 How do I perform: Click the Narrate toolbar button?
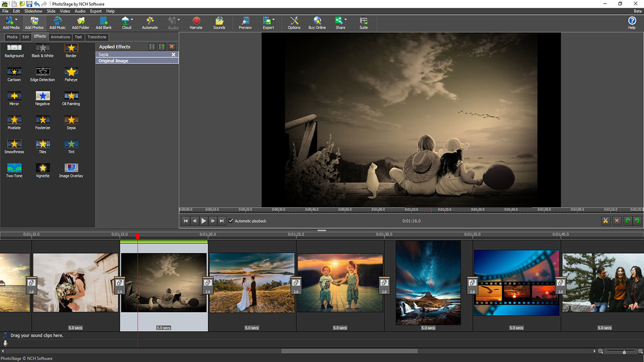coord(196,23)
